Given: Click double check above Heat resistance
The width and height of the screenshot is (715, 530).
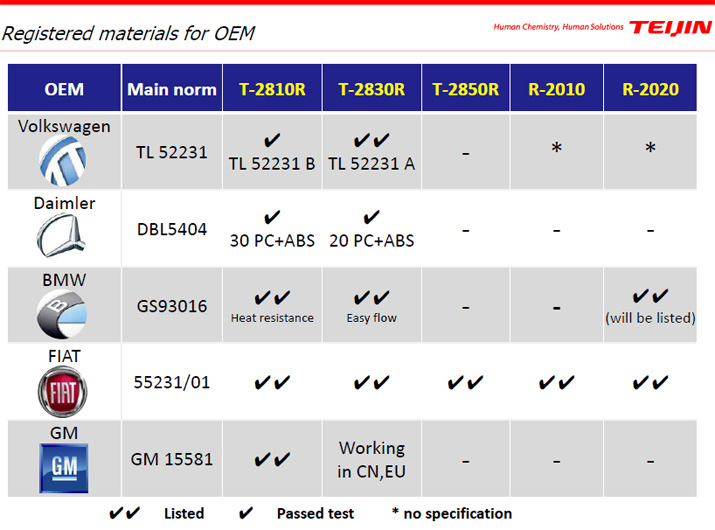Looking at the screenshot, I should tap(272, 298).
